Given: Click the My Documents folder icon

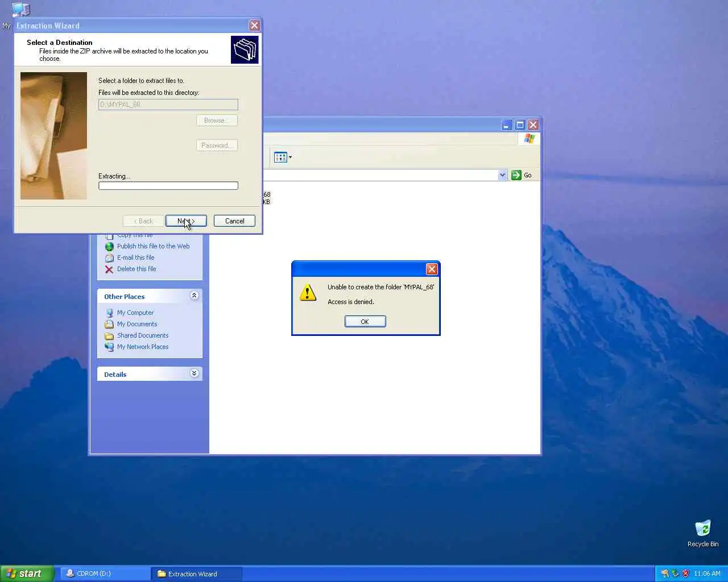Looking at the screenshot, I should (109, 325).
